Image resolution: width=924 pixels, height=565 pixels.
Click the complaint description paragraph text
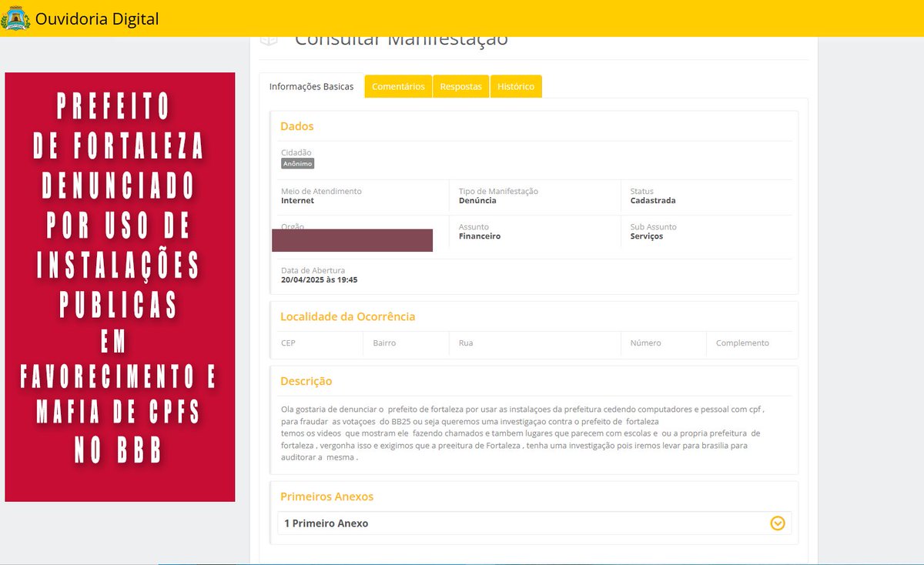(522, 433)
